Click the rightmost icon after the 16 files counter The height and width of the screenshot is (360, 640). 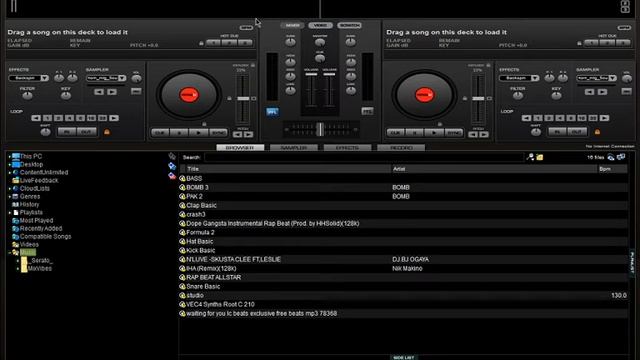[x=621, y=157]
